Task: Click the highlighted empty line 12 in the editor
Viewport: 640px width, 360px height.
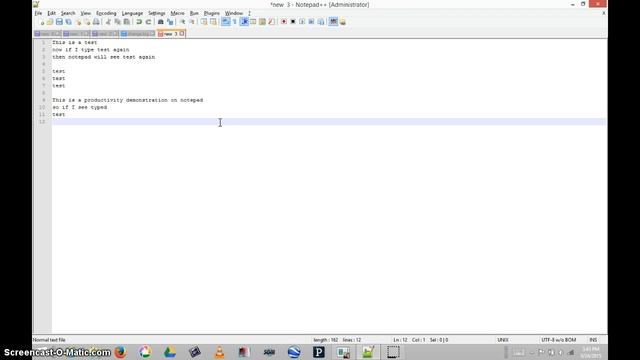Action: click(329, 122)
